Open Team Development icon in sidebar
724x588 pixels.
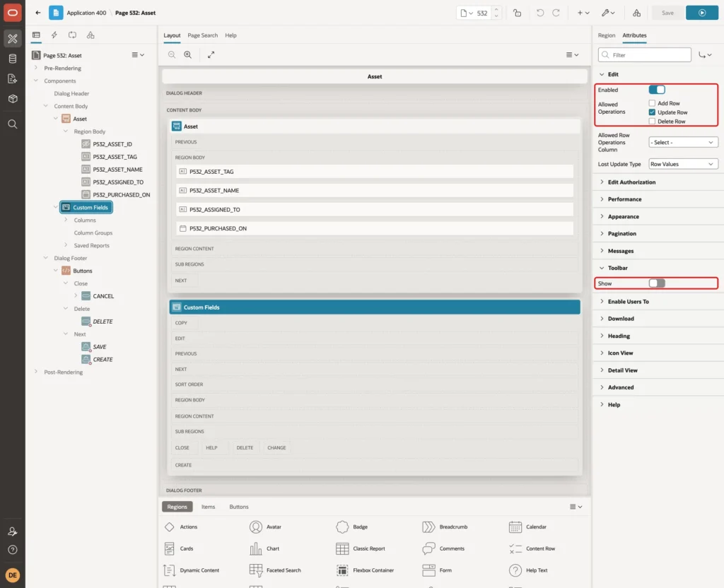13,79
